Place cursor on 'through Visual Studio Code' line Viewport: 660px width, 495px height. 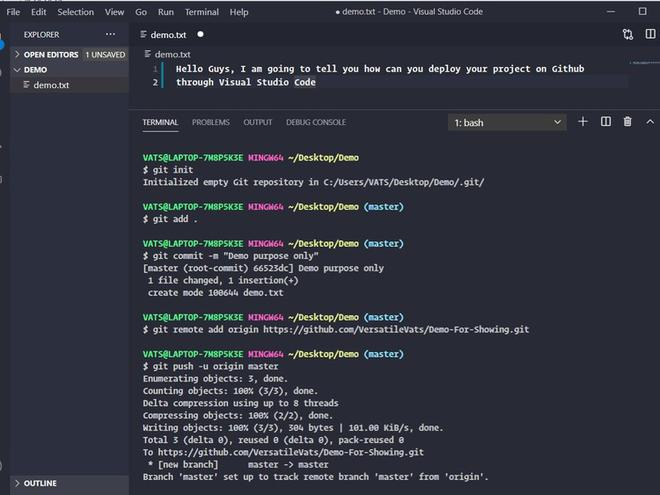tap(245, 82)
